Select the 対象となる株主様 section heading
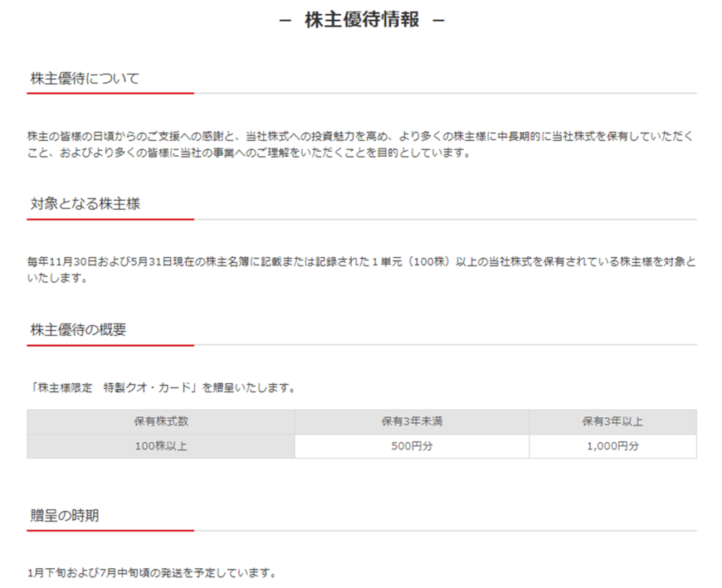Image resolution: width=722 pixels, height=588 pixels. tap(84, 204)
